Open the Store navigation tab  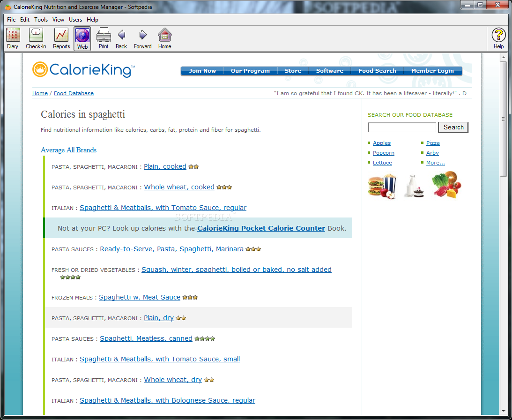(x=293, y=71)
